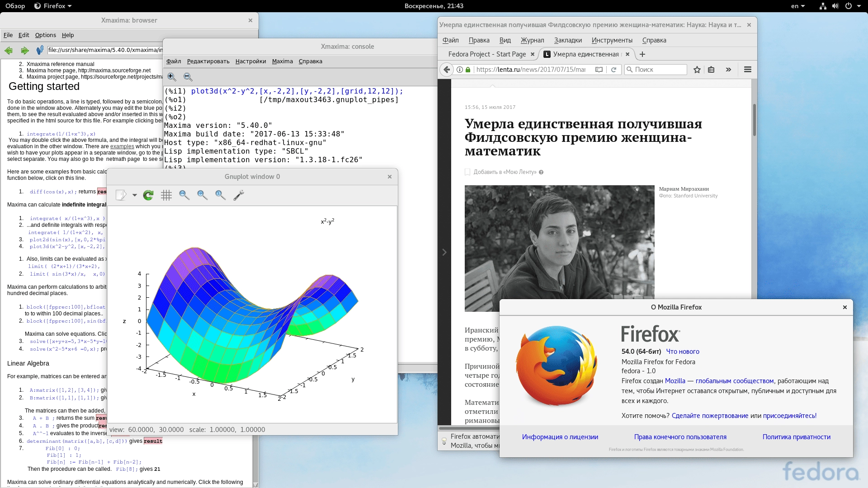The width and height of the screenshot is (868, 488).
Task: Click the присоединяйтесь! link
Action: (790, 416)
